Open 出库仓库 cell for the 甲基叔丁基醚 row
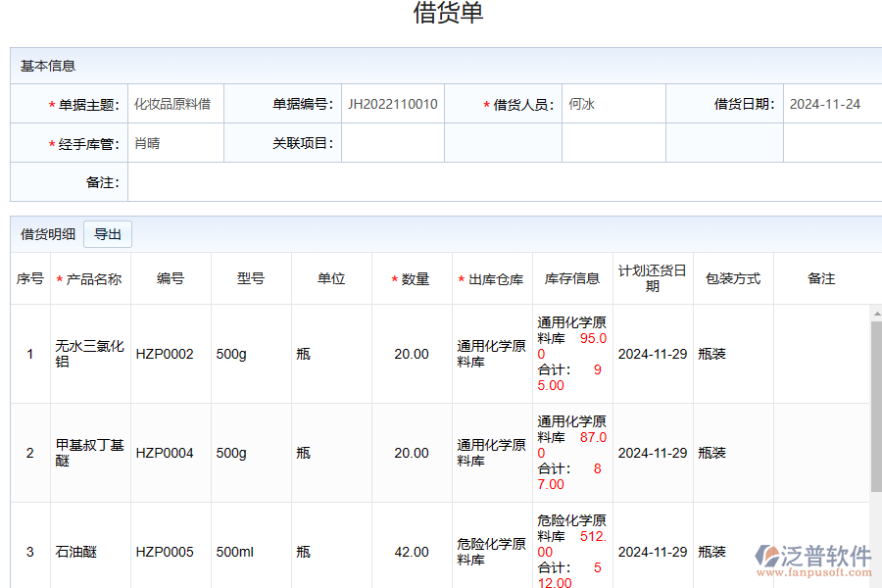This screenshot has height=588, width=882. click(492, 453)
